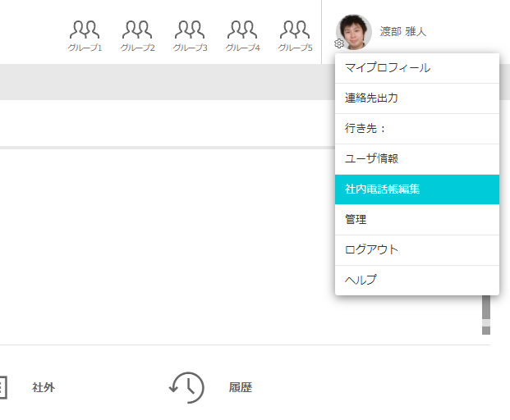Click the user avatar photo

tap(355, 31)
